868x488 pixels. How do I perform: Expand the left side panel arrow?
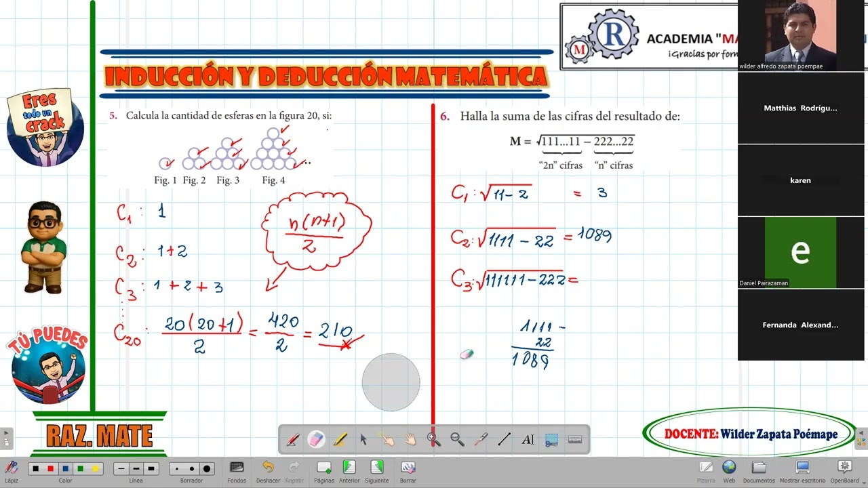click(6, 438)
